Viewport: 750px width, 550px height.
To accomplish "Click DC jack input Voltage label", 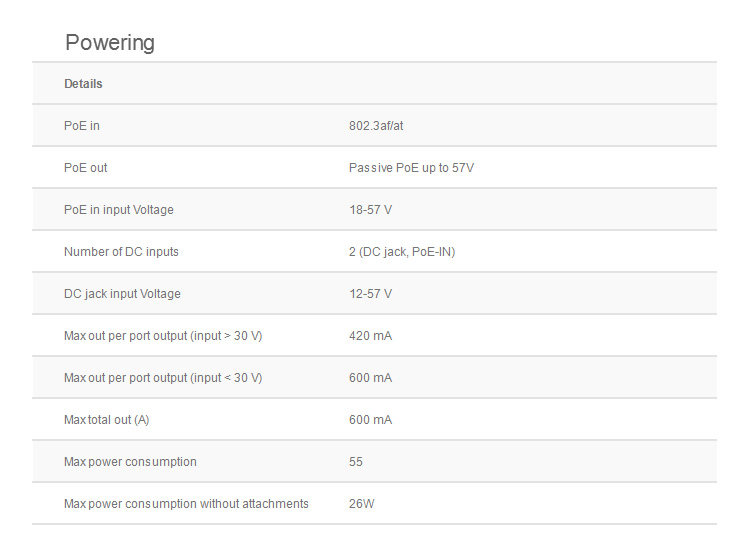I will 122,294.
